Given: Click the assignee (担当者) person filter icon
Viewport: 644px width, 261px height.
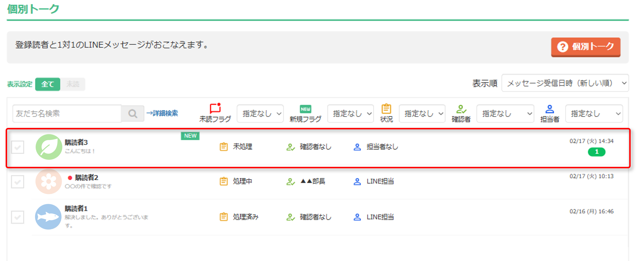Looking at the screenshot, I should (550, 109).
